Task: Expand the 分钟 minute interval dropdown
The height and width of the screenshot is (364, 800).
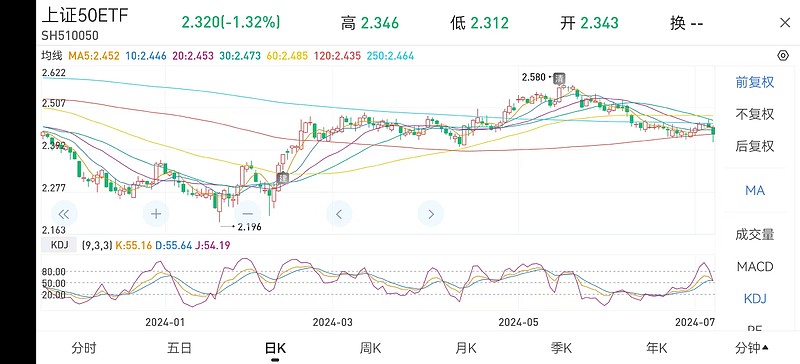Action: pyautogui.click(x=751, y=348)
